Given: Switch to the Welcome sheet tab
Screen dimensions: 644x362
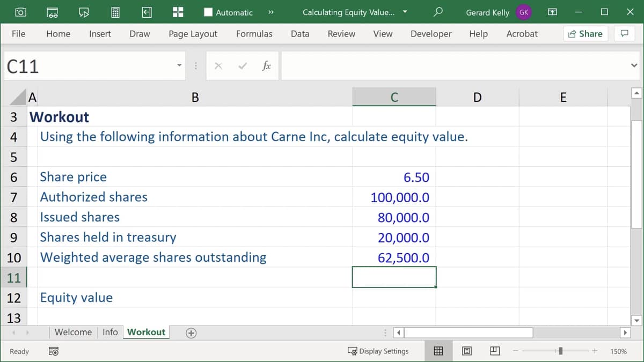Looking at the screenshot, I should 73,332.
